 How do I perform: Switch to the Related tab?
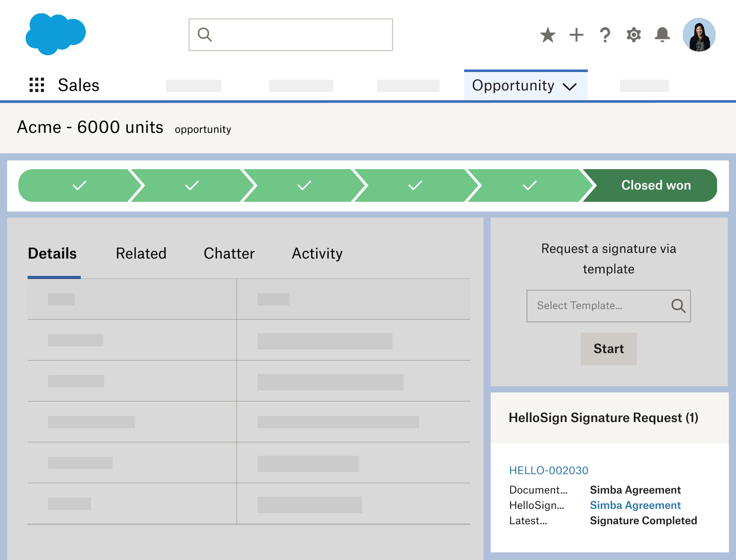coord(141,253)
